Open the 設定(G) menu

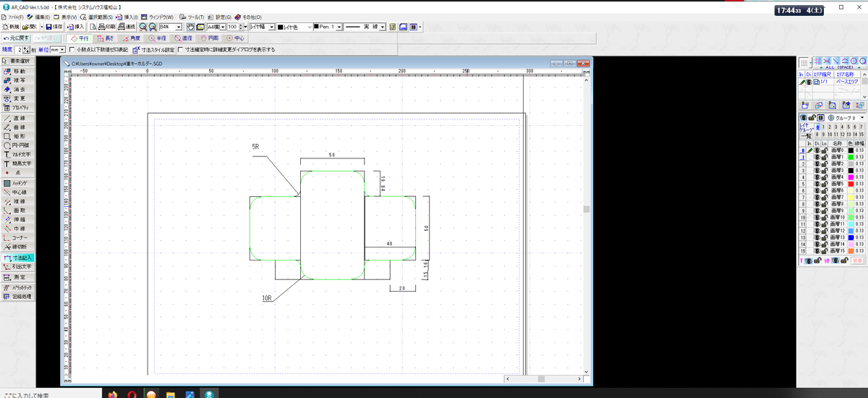[x=219, y=16]
